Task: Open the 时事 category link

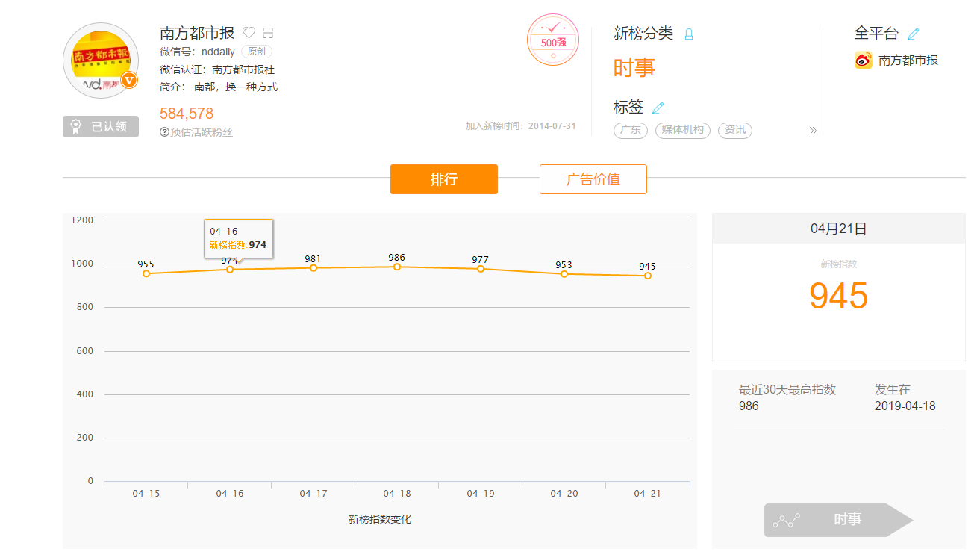Action: [634, 68]
